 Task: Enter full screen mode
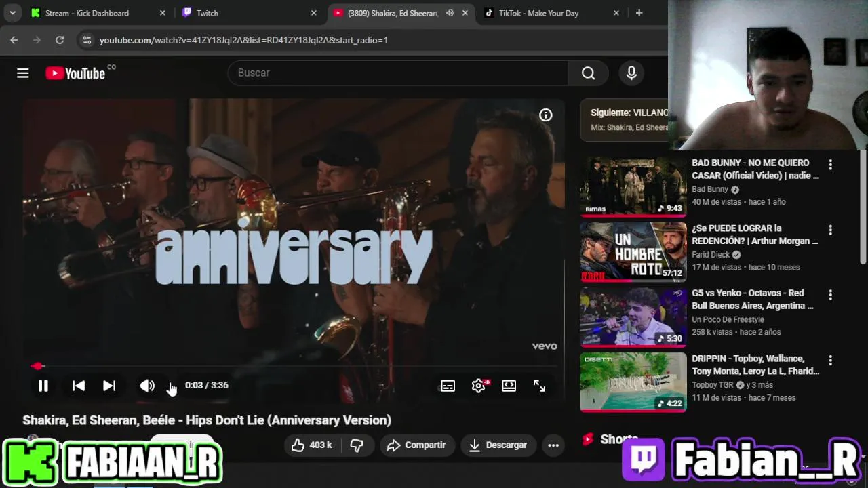click(539, 386)
